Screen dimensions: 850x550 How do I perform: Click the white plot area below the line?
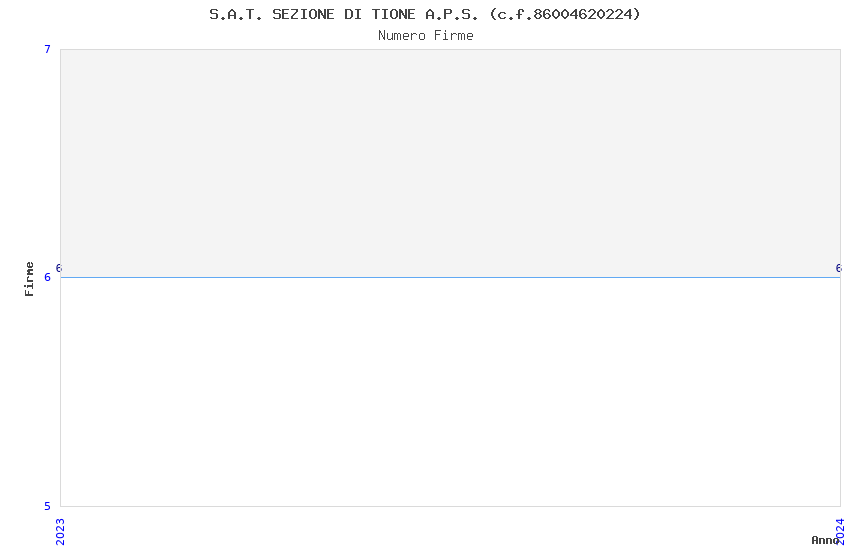pyautogui.click(x=450, y=392)
